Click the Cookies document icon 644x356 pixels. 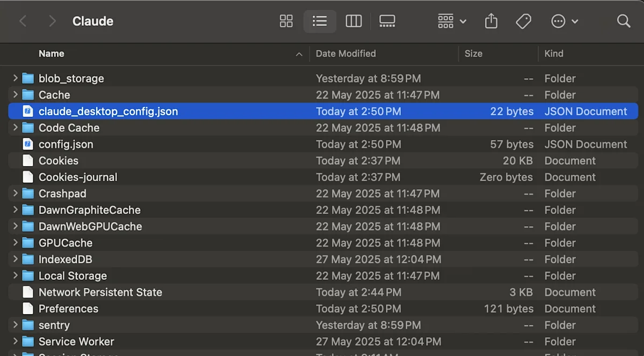pyautogui.click(x=28, y=161)
